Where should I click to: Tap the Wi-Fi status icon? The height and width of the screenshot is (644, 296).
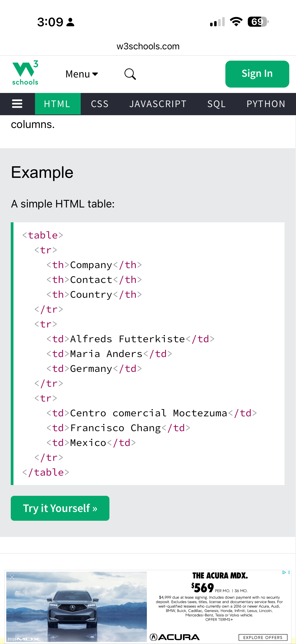[236, 22]
